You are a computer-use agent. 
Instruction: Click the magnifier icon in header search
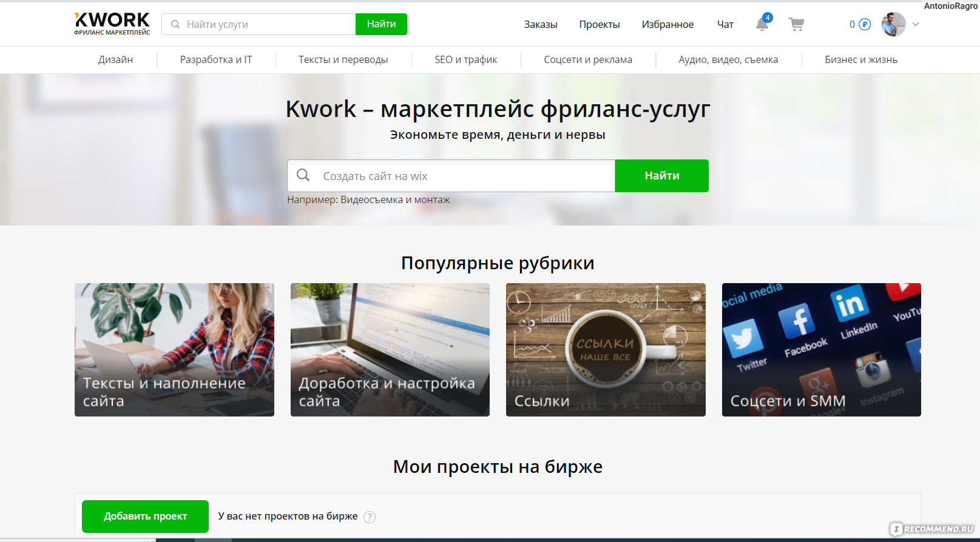[x=175, y=24]
